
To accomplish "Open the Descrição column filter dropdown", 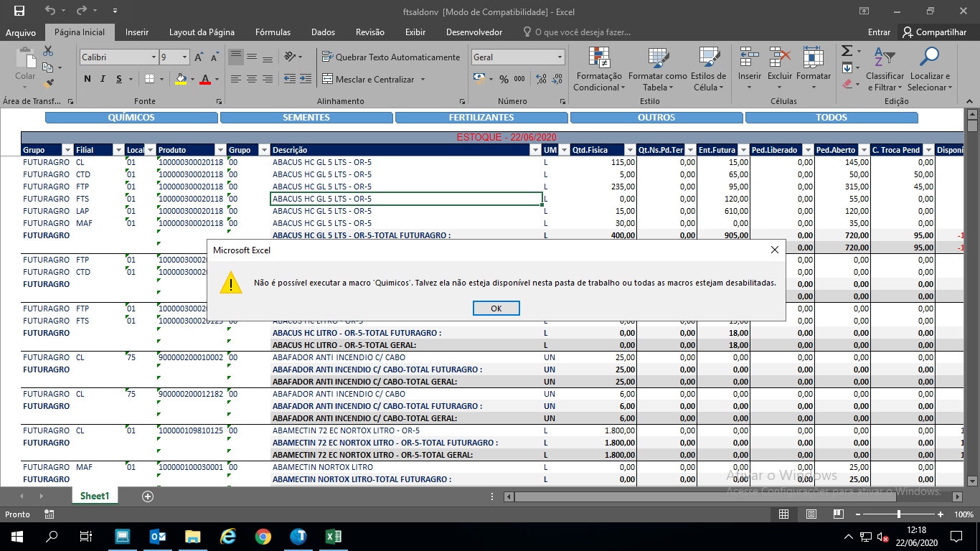I will coord(535,150).
